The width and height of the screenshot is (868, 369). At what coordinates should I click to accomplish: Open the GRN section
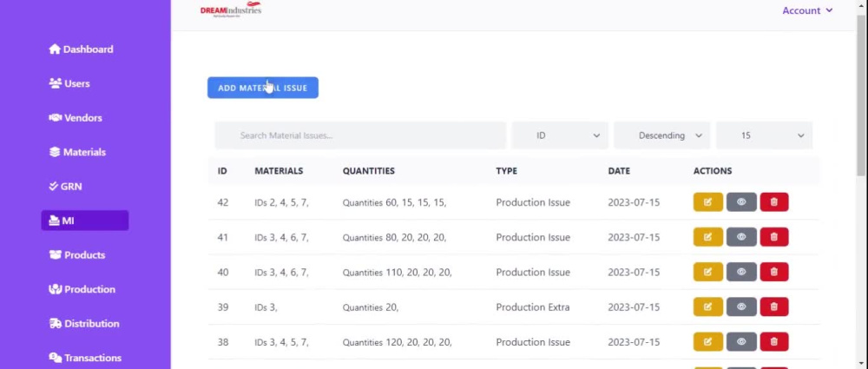(x=65, y=187)
